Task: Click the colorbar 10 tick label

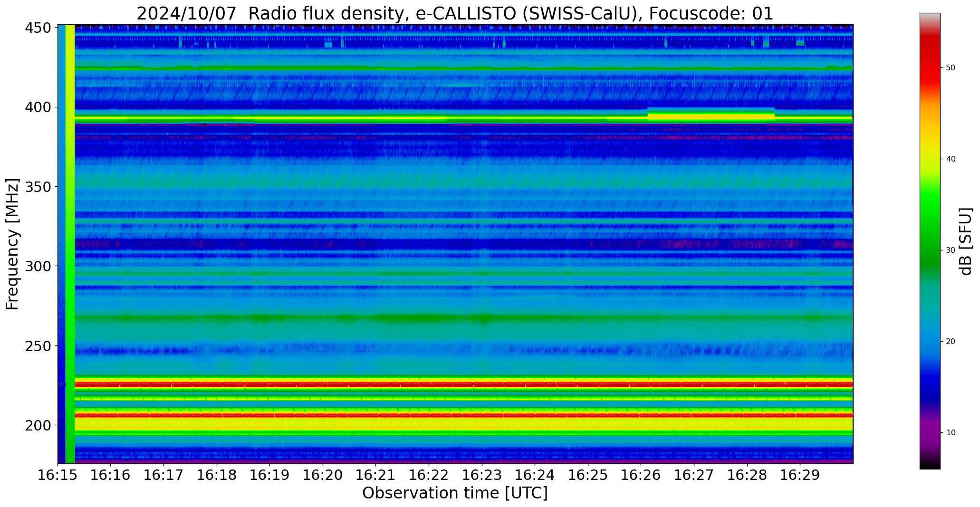Action: 951,433
